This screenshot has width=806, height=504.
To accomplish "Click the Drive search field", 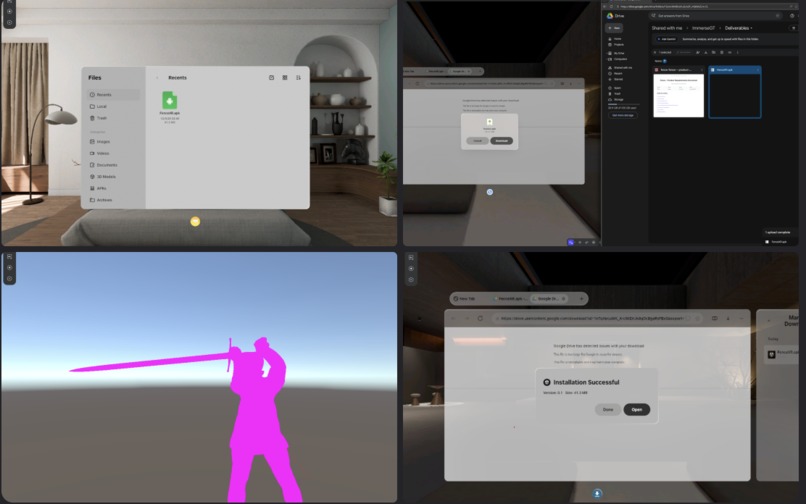I will click(x=715, y=16).
